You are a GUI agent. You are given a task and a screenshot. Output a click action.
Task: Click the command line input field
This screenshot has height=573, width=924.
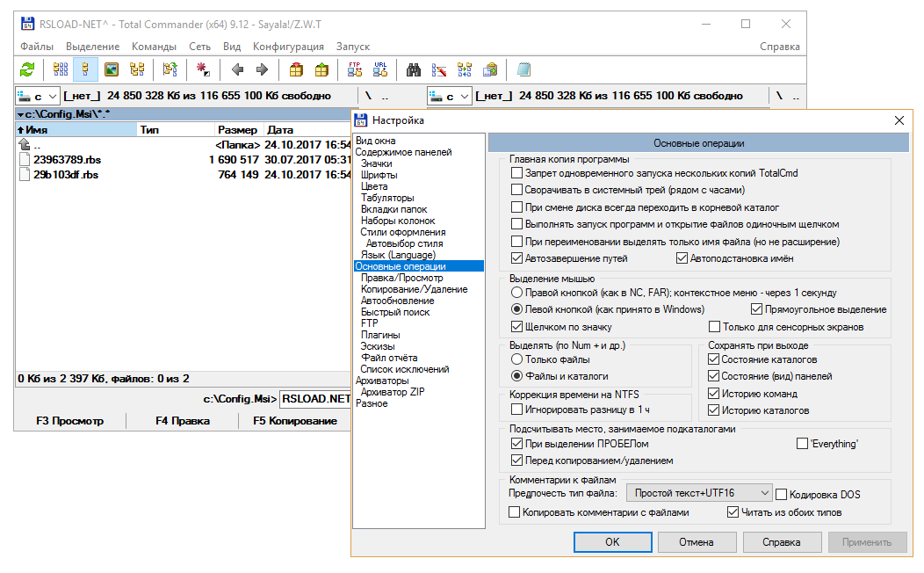click(x=315, y=399)
